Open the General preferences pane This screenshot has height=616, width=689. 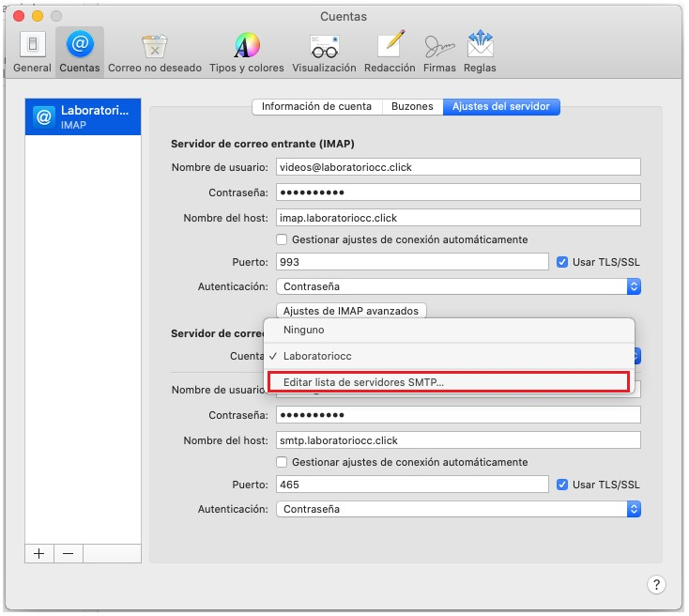[32, 53]
